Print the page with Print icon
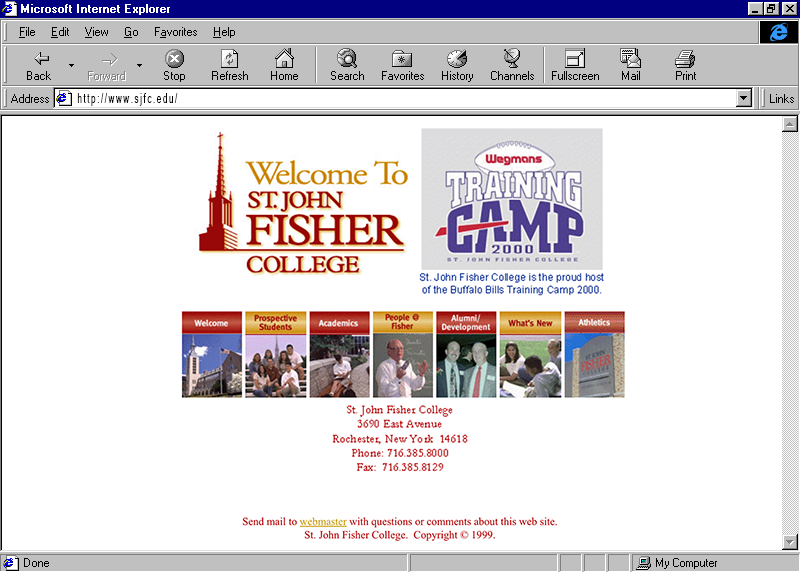The width and height of the screenshot is (800, 572). [x=685, y=59]
